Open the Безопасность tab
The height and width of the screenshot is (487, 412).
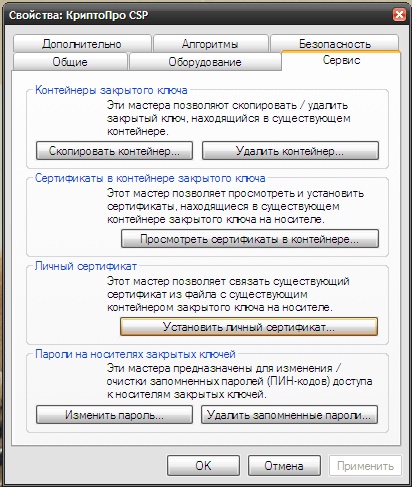(335, 43)
